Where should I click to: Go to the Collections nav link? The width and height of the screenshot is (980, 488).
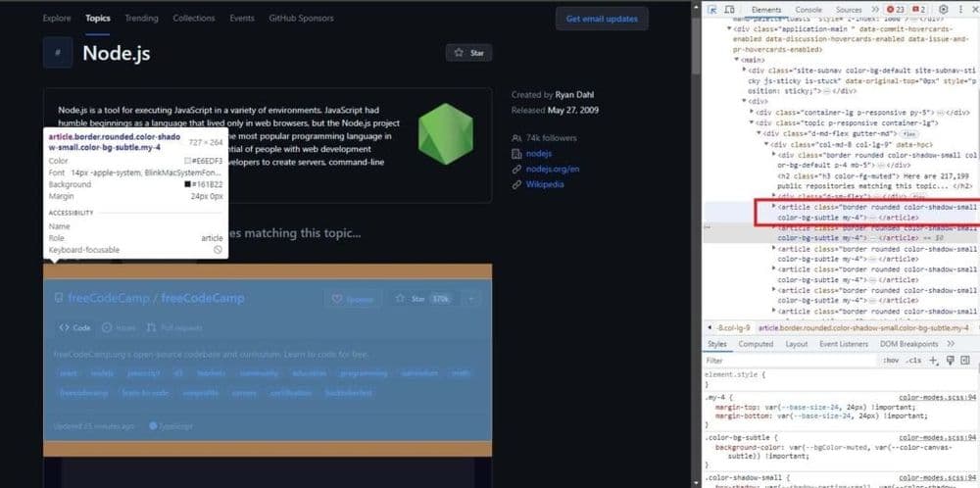click(x=194, y=18)
